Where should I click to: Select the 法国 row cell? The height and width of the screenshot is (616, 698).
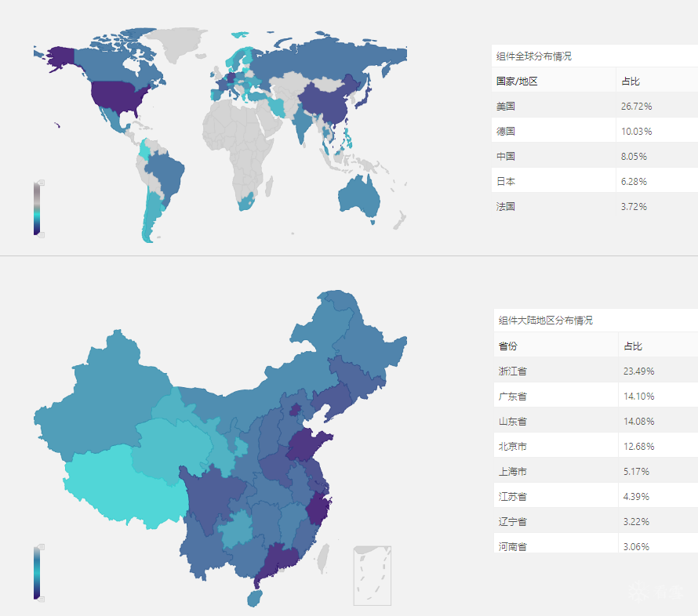[x=554, y=206]
